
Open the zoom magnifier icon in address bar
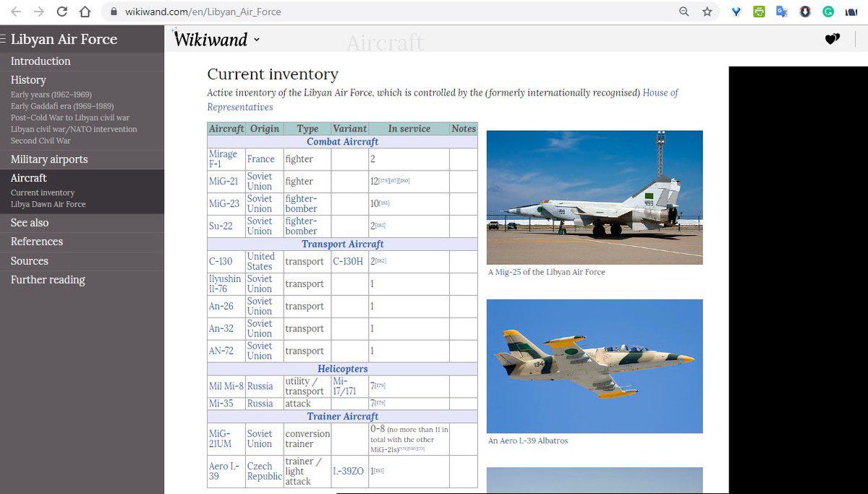684,12
